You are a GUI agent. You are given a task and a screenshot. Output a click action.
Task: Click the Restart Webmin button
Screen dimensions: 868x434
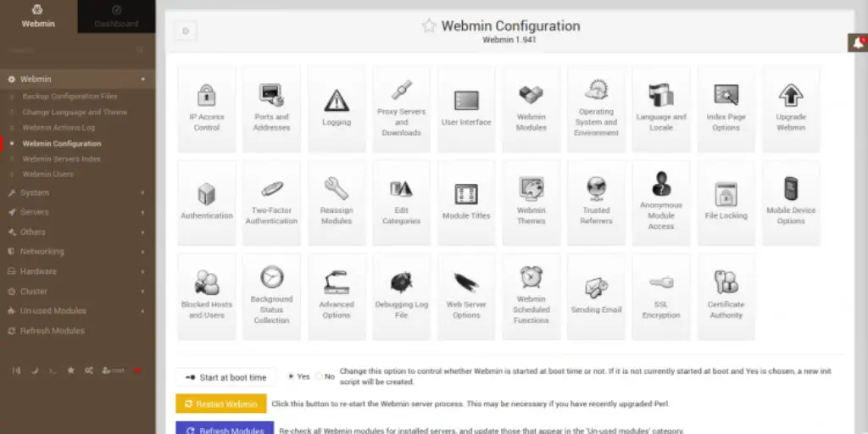[x=221, y=403]
